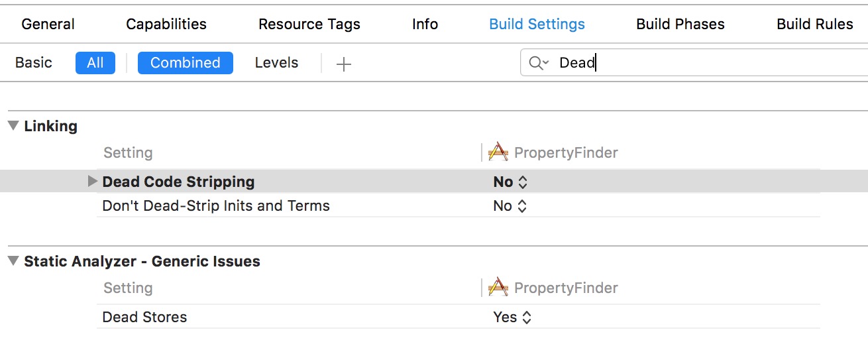Click PropertyFinder target icon in Static Analyzer header
Viewport: 868px width, 350px height.
pos(498,288)
